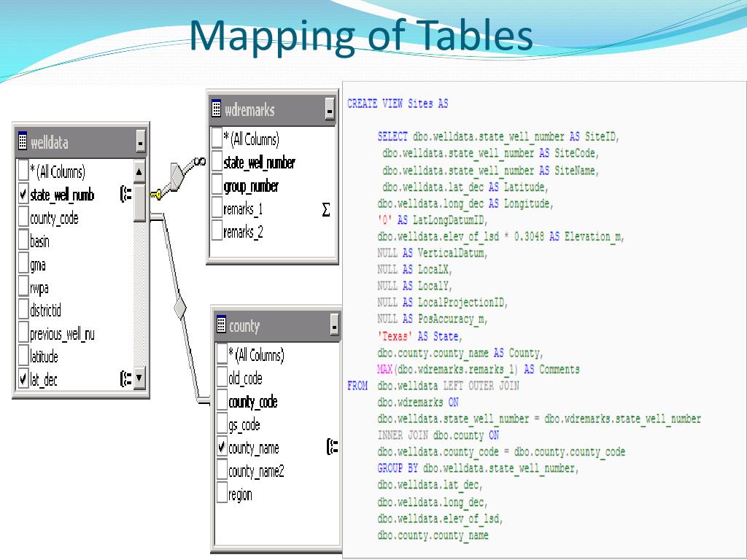Image resolution: width=747 pixels, height=560 pixels.
Task: Collapse the wdremarks table window
Action: [x=330, y=110]
